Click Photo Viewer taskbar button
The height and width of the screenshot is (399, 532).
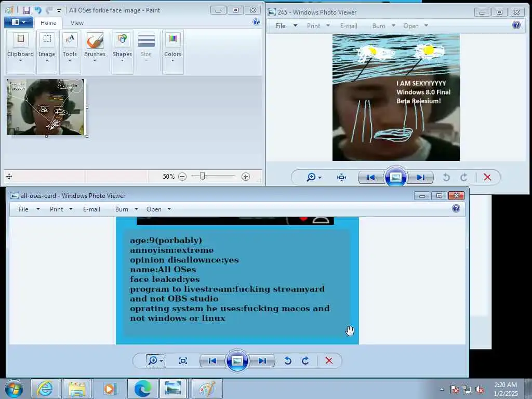[x=173, y=389]
